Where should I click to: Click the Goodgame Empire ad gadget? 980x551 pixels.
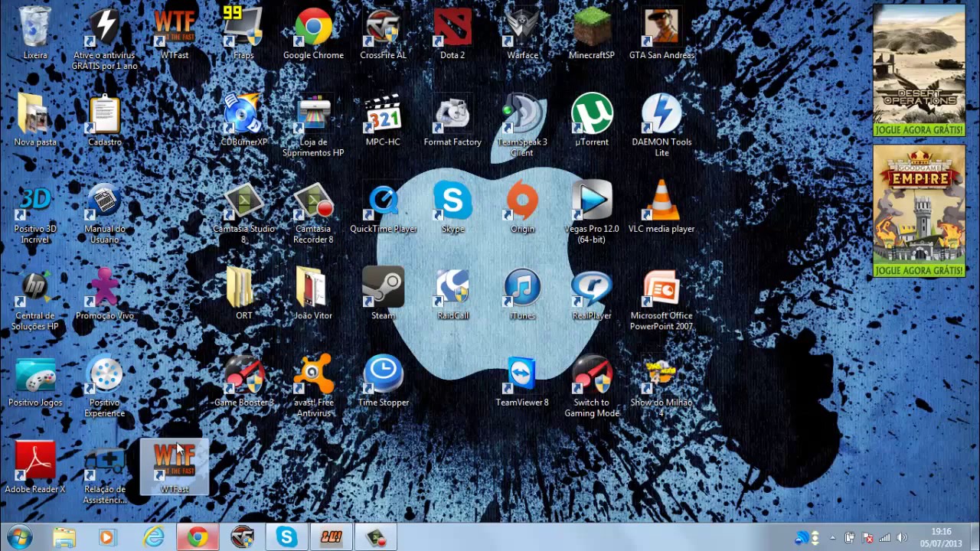[x=919, y=210]
